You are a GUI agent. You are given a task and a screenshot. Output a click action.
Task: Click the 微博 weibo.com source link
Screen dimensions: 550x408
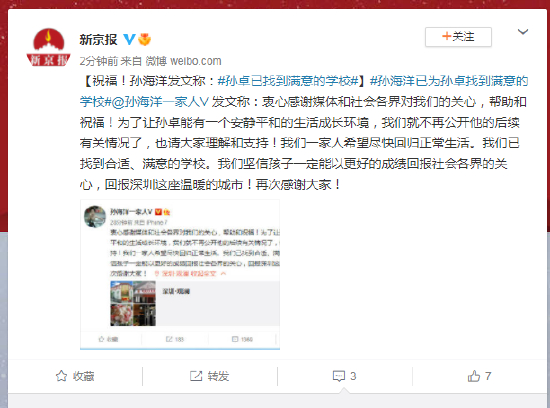point(183,61)
